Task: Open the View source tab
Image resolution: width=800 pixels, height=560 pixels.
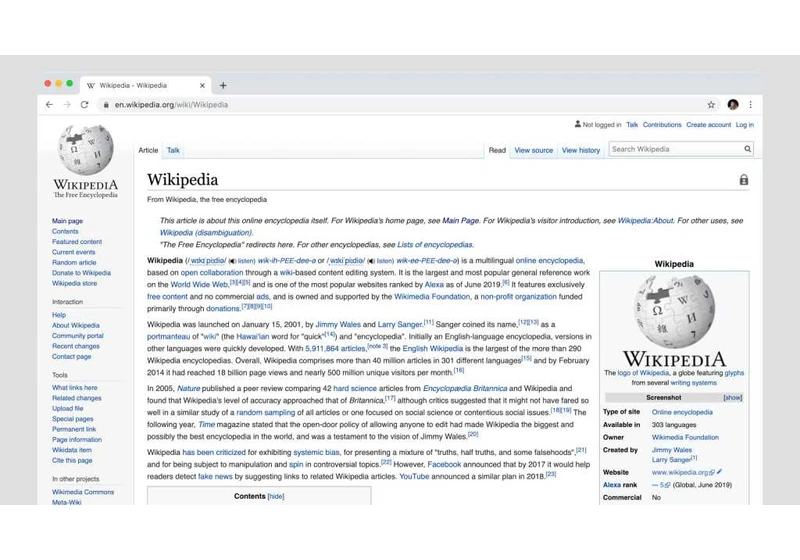Action: 534,150
